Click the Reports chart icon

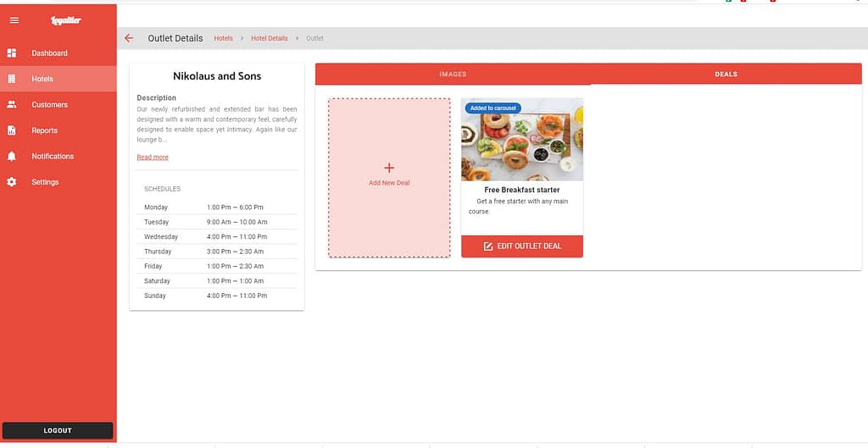[x=12, y=130]
